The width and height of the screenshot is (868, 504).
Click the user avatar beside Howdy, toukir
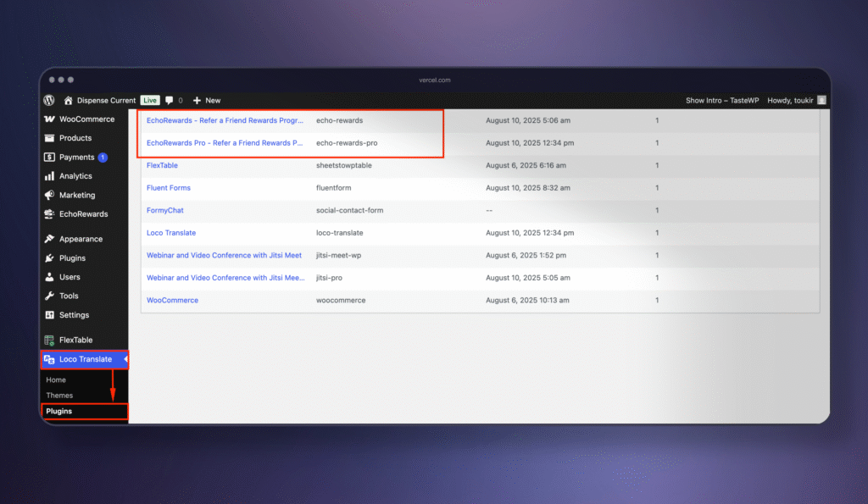coord(821,100)
